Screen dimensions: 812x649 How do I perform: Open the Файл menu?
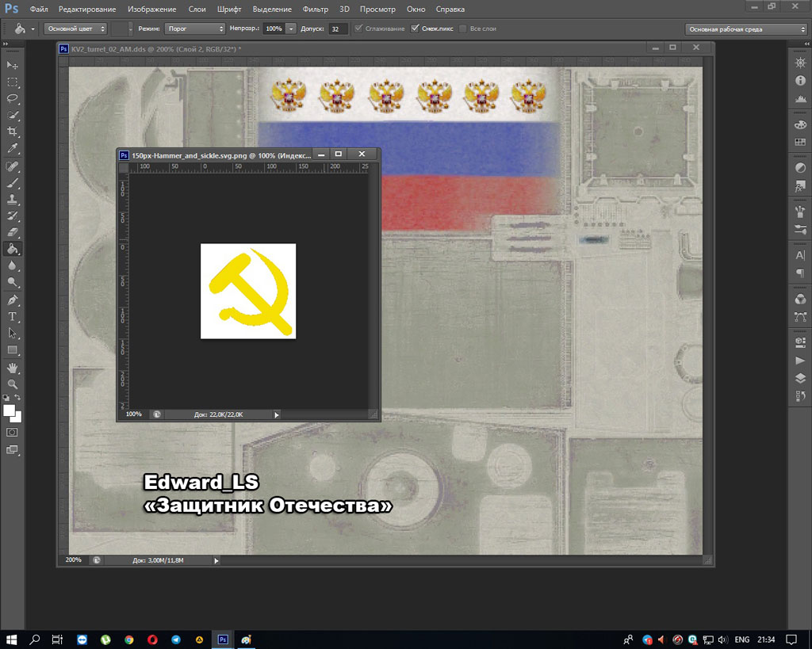pos(39,9)
